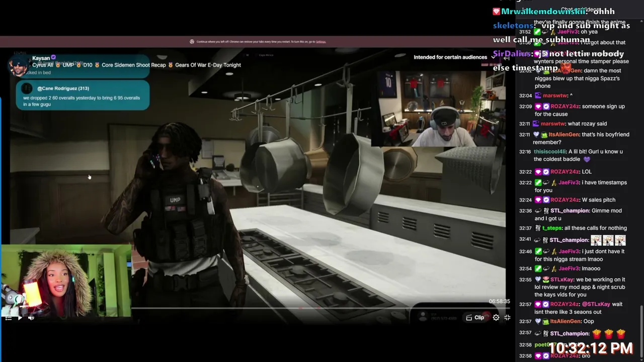Image resolution: width=644 pixels, height=362 pixels.
Task: Click the third emote in STL_champion's 32:41 message
Action: click(620, 240)
